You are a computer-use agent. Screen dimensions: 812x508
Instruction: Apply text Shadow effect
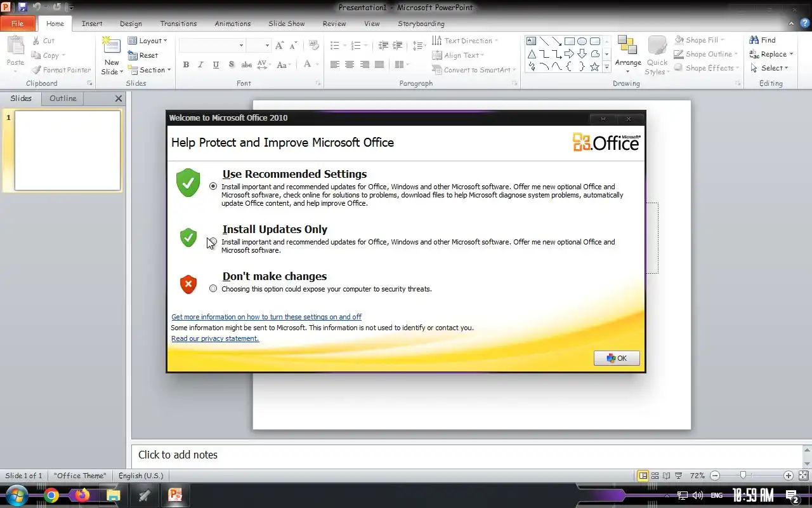[x=232, y=65]
